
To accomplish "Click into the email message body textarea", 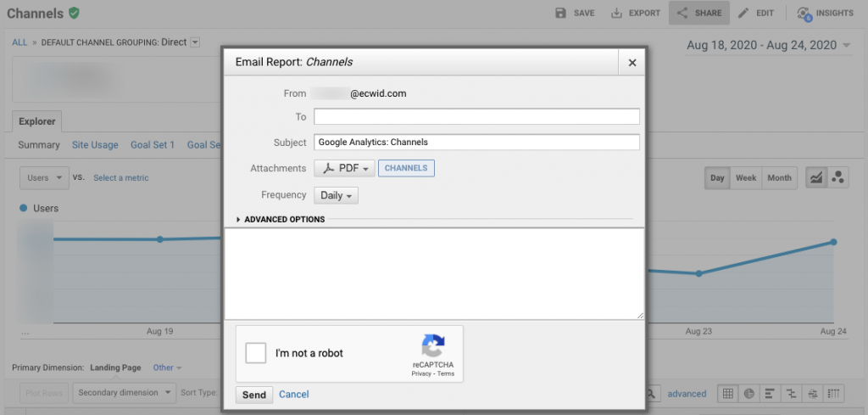I will [x=435, y=274].
